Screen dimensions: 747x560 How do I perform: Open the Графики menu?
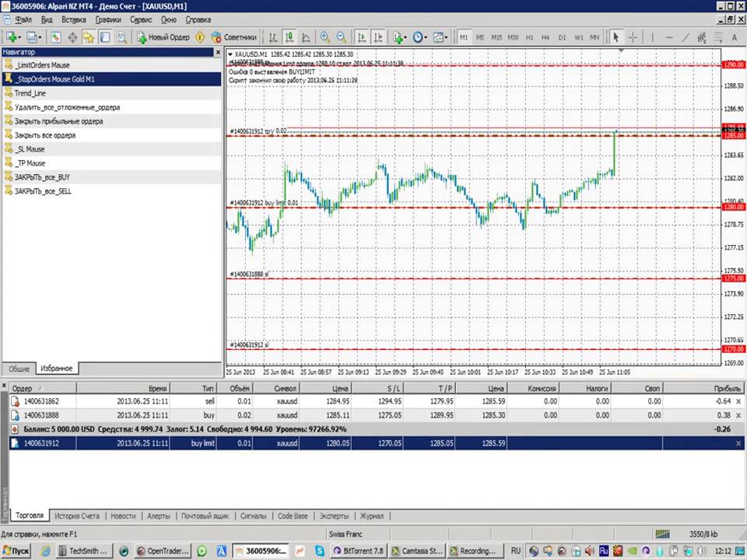[108, 19]
